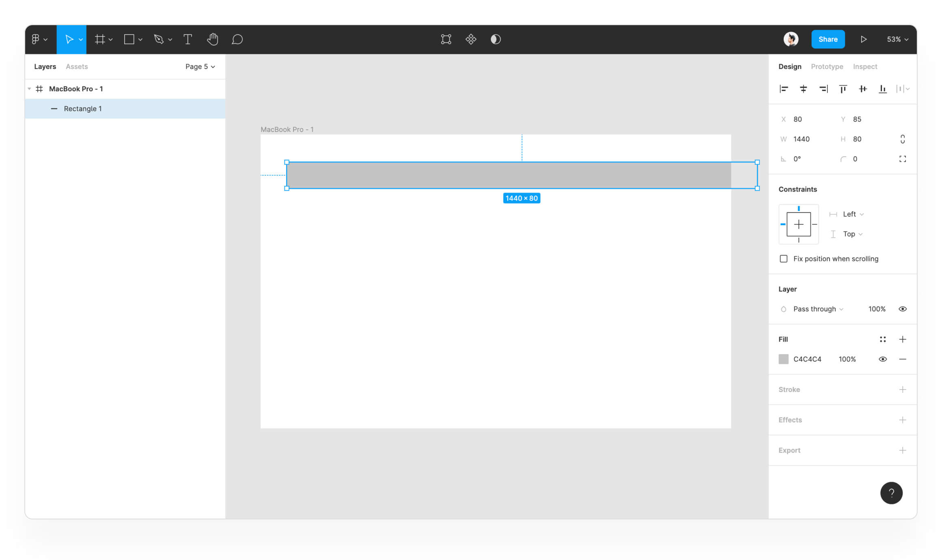Toggle layer visibility eye beside Pass through
This screenshot has width=942, height=560.
[902, 309]
